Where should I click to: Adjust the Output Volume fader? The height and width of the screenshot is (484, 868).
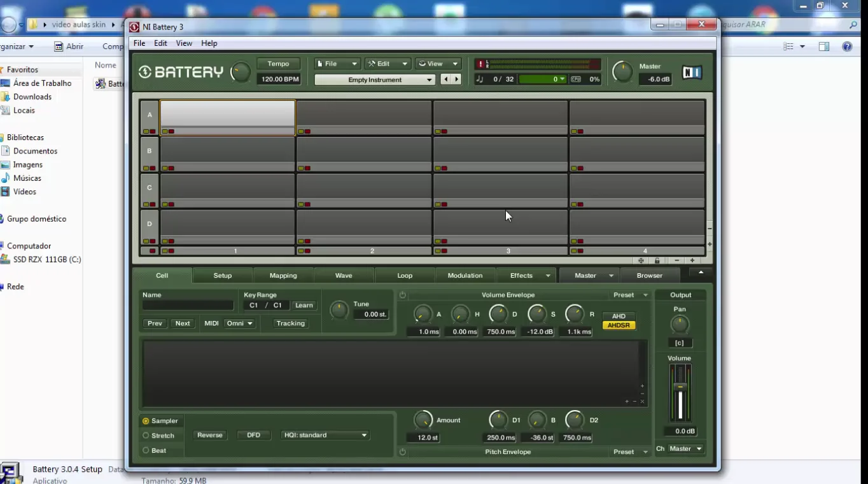click(x=680, y=387)
